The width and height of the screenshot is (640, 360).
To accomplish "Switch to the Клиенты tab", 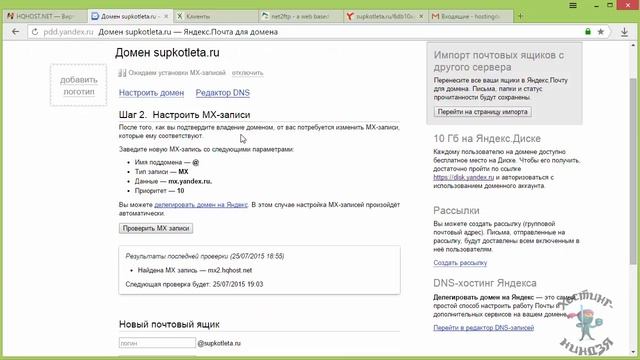I will click(216, 16).
